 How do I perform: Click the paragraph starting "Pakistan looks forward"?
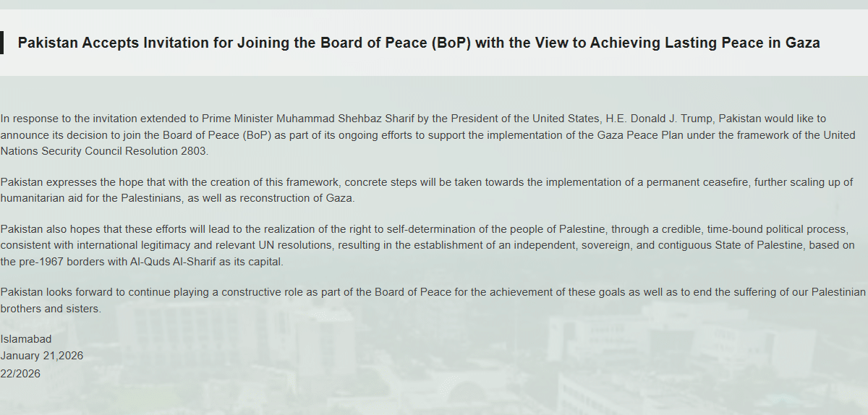coord(433,300)
